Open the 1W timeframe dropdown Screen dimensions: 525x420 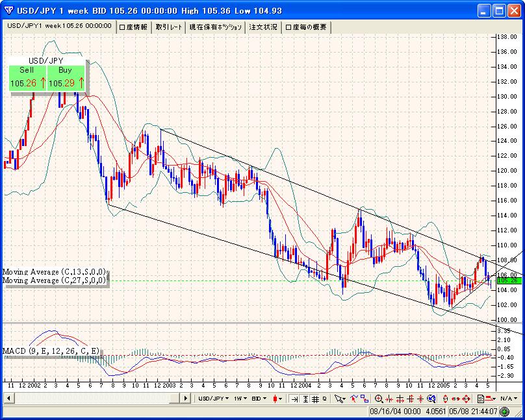tap(240, 399)
